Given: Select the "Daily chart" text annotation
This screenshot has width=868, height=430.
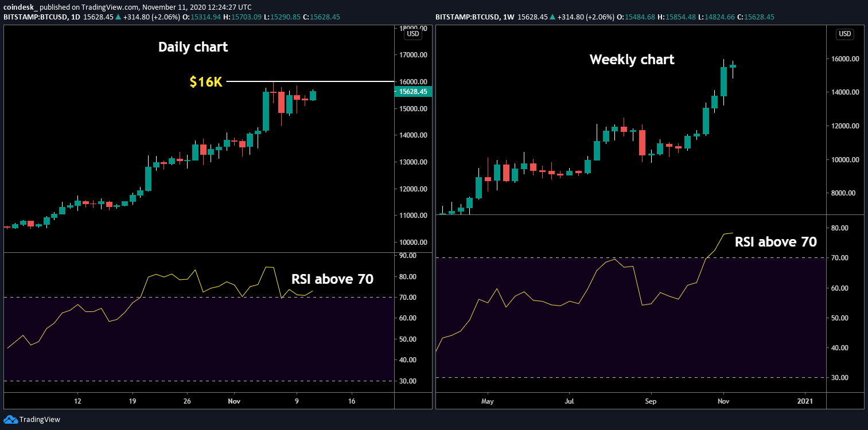Looking at the screenshot, I should (x=193, y=47).
